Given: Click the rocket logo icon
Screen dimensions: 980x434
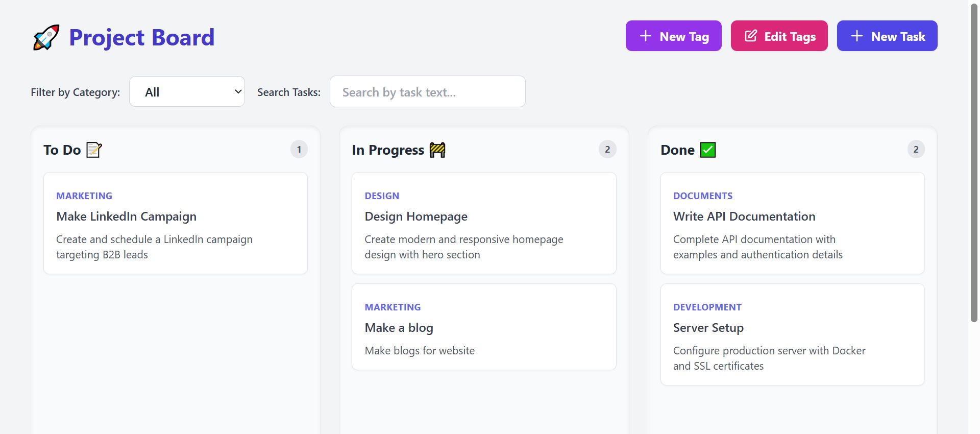Looking at the screenshot, I should (46, 37).
